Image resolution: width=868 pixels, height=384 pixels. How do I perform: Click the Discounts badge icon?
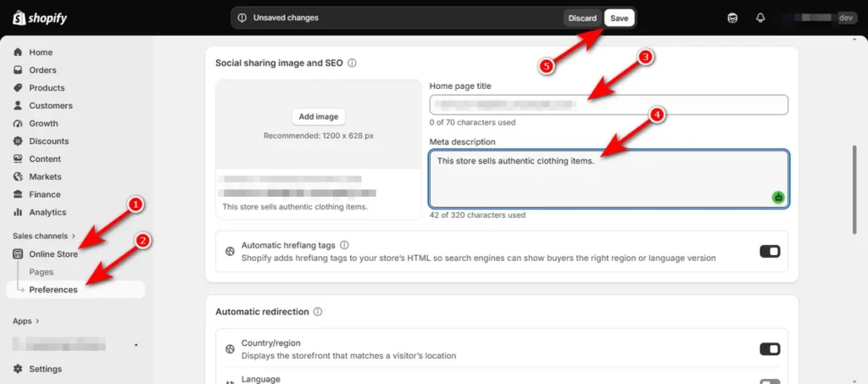click(x=18, y=141)
